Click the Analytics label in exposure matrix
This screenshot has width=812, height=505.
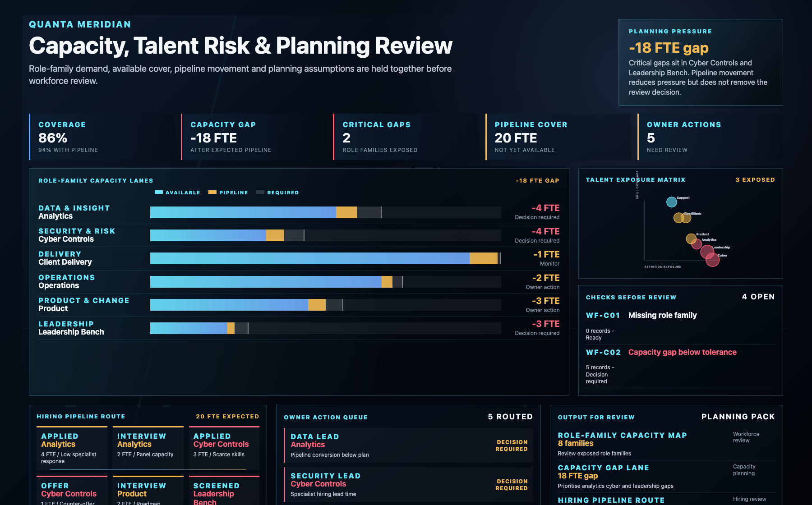709,240
